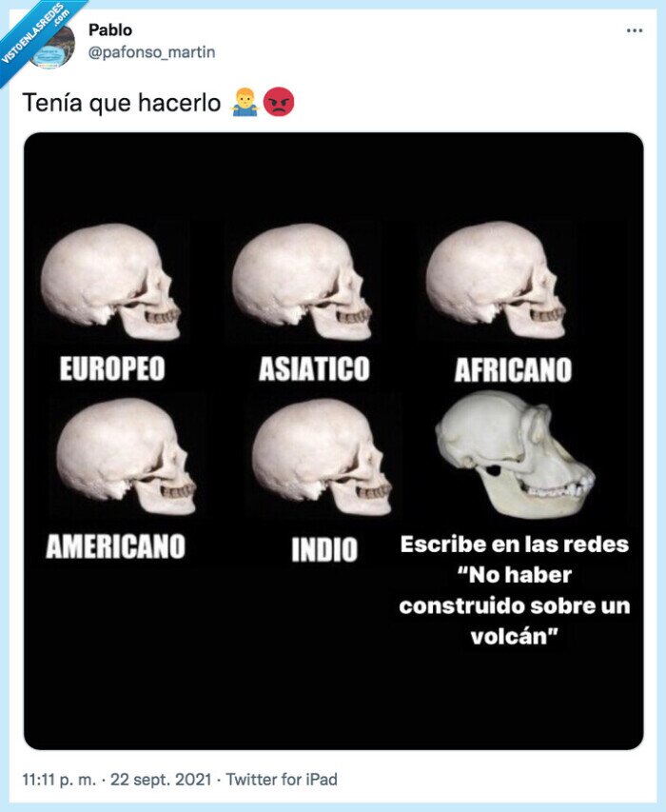Click the angry red face emoji
This screenshot has height=812, width=666.
tap(279, 102)
